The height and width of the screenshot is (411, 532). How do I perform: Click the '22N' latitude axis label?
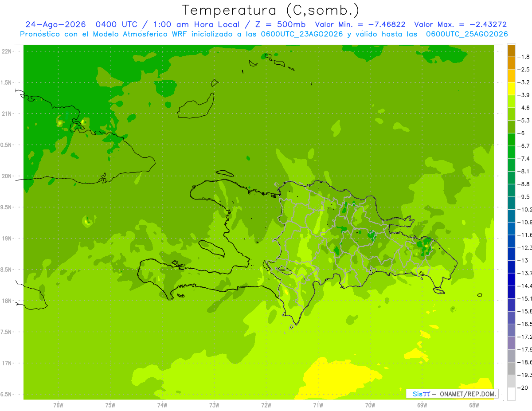pyautogui.click(x=7, y=51)
